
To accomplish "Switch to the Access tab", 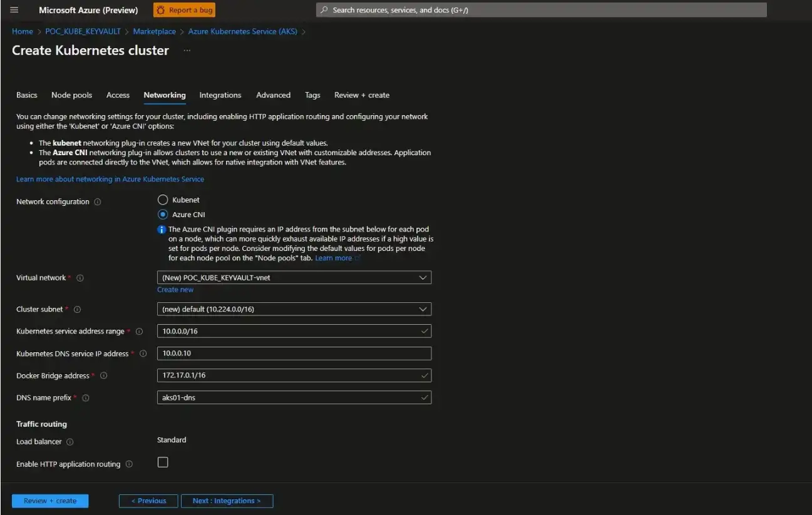I will pos(118,95).
